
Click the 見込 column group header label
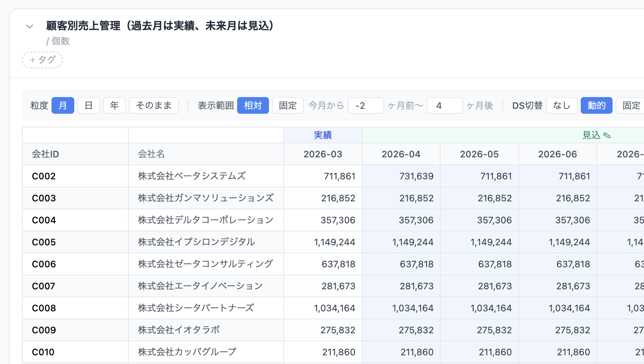tap(591, 135)
